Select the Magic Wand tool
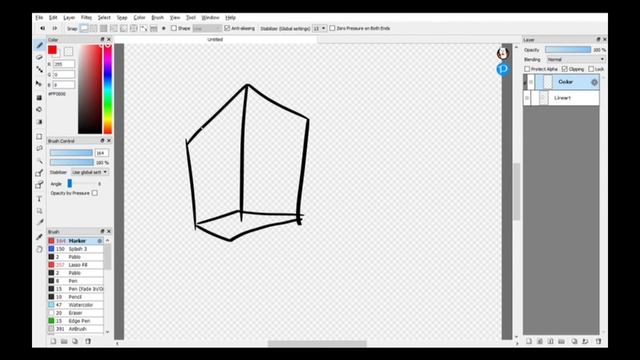The width and height of the screenshot is (640, 360). click(40, 160)
